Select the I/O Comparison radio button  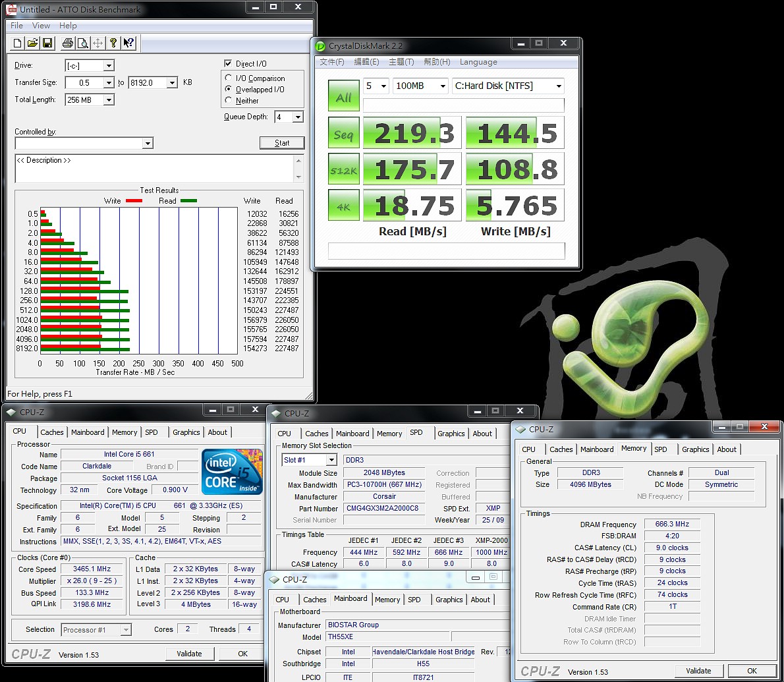pos(228,78)
